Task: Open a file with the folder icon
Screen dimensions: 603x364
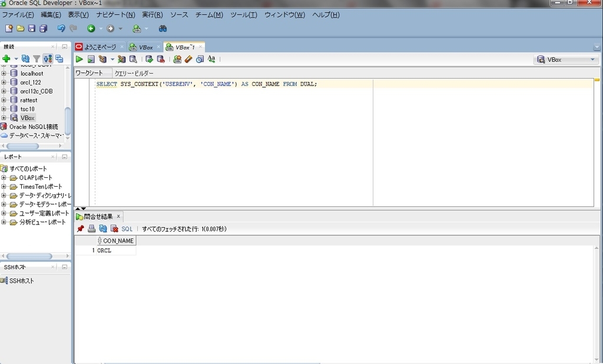Action: click(x=21, y=28)
